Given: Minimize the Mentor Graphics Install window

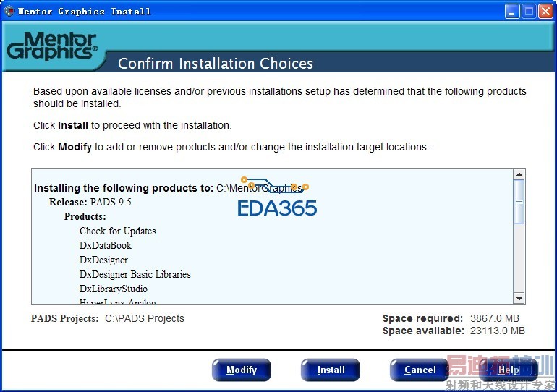Looking at the screenshot, I should [511, 12].
